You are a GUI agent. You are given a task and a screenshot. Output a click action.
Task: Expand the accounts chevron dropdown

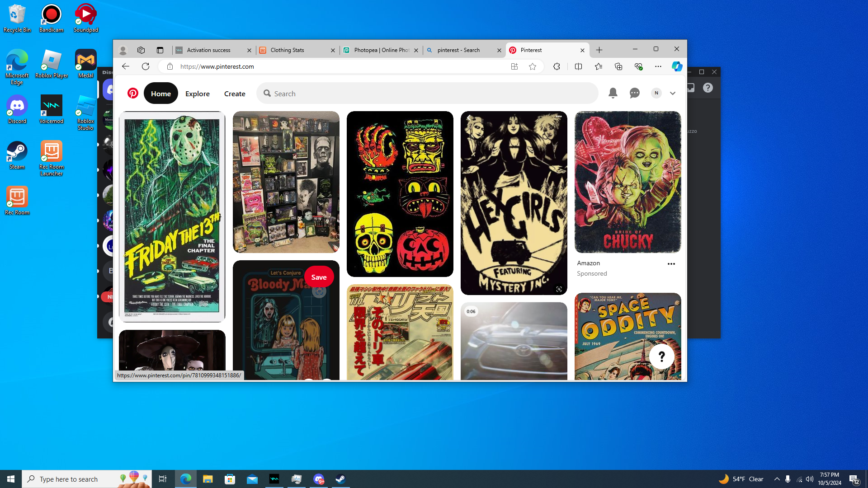coord(672,94)
